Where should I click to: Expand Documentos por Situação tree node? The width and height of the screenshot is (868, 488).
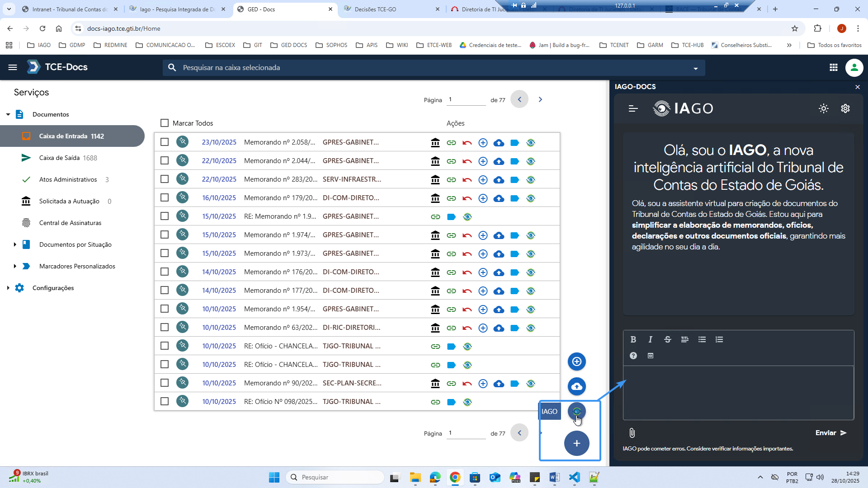click(x=15, y=244)
